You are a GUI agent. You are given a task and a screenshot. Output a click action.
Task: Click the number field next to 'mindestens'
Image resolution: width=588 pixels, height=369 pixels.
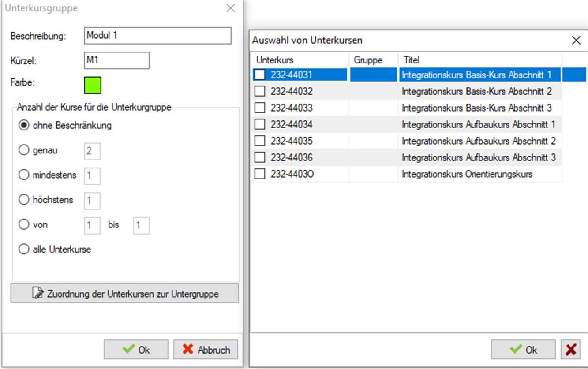(x=92, y=175)
